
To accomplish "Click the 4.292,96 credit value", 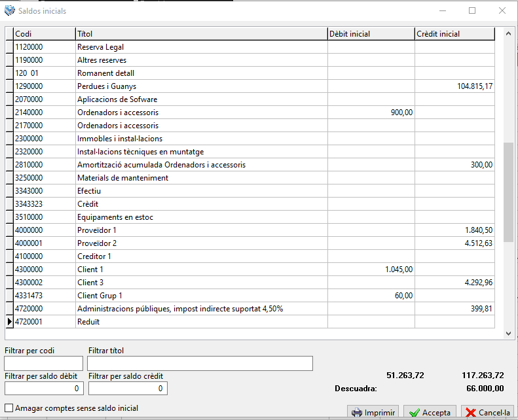I will pyautogui.click(x=479, y=283).
